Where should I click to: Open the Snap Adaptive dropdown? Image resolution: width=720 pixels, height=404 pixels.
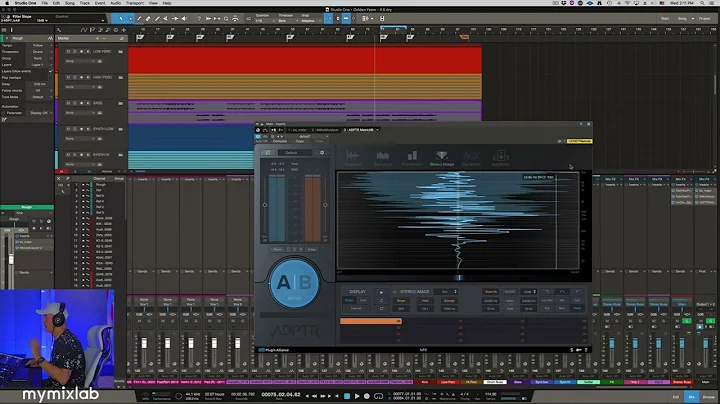(x=310, y=21)
